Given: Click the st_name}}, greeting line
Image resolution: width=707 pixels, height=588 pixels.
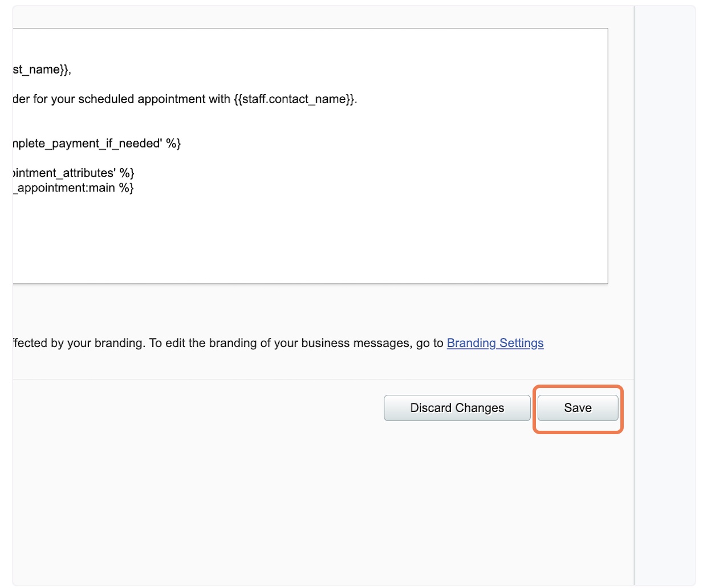Looking at the screenshot, I should point(42,70).
